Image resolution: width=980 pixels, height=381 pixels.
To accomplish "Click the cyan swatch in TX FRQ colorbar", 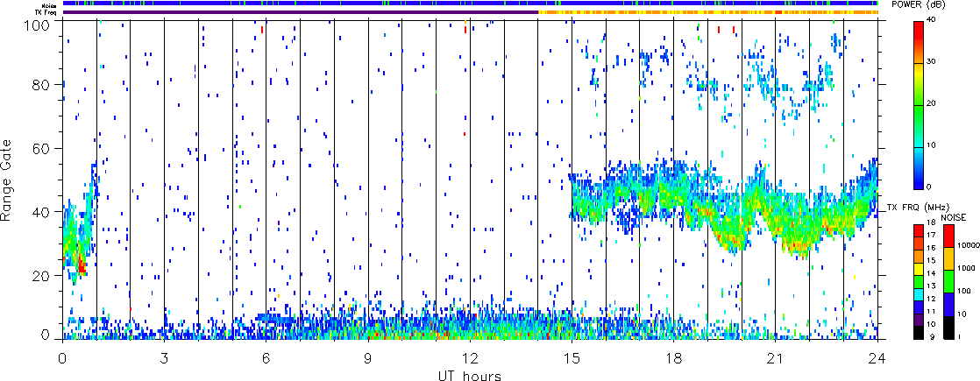I will 918,295.
